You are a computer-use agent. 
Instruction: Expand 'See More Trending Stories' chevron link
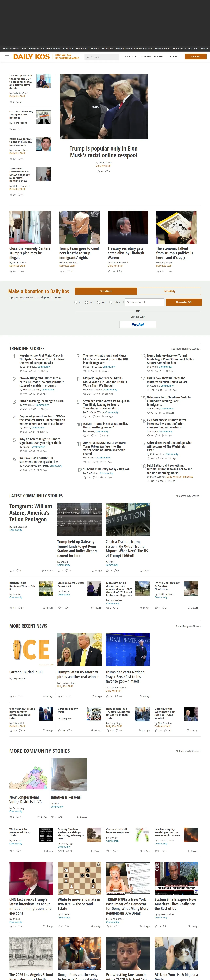(186, 349)
